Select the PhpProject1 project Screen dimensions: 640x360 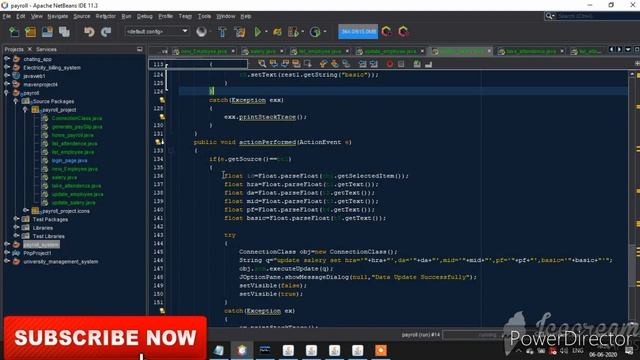(x=37, y=253)
